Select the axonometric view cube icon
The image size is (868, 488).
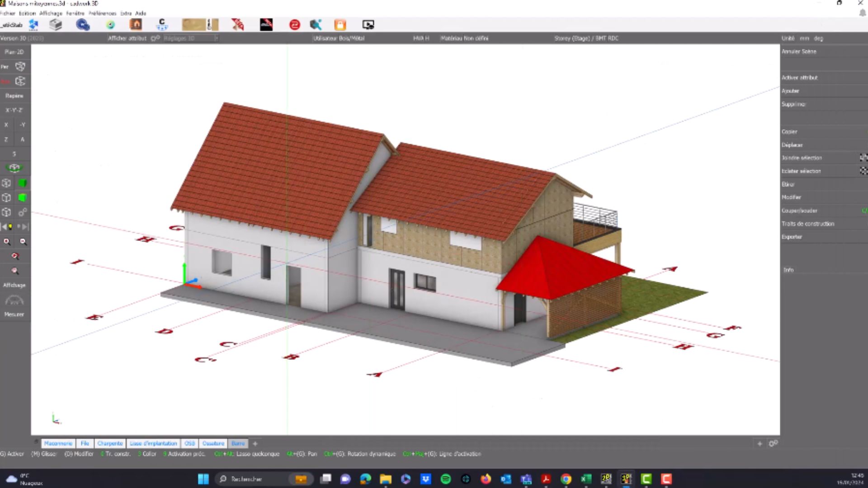pos(20,81)
